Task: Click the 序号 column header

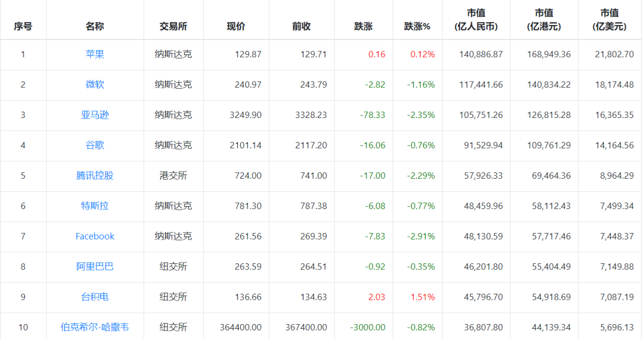Action: coord(23,27)
